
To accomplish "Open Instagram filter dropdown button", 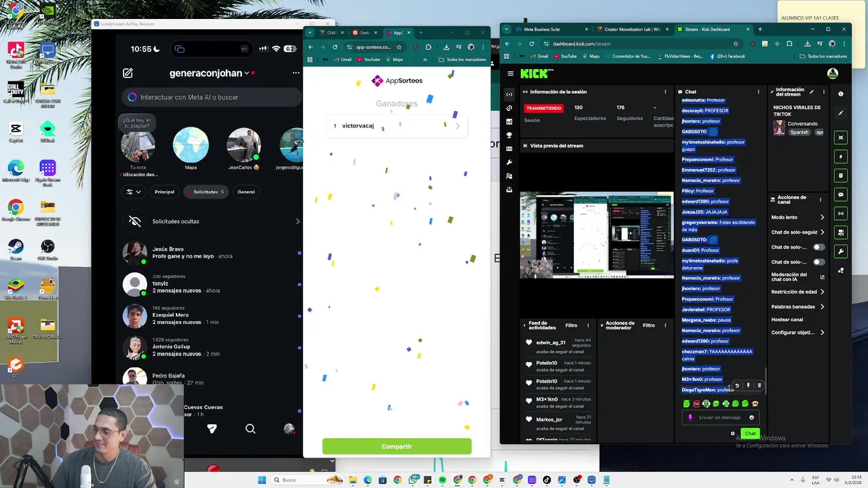I will [x=133, y=192].
